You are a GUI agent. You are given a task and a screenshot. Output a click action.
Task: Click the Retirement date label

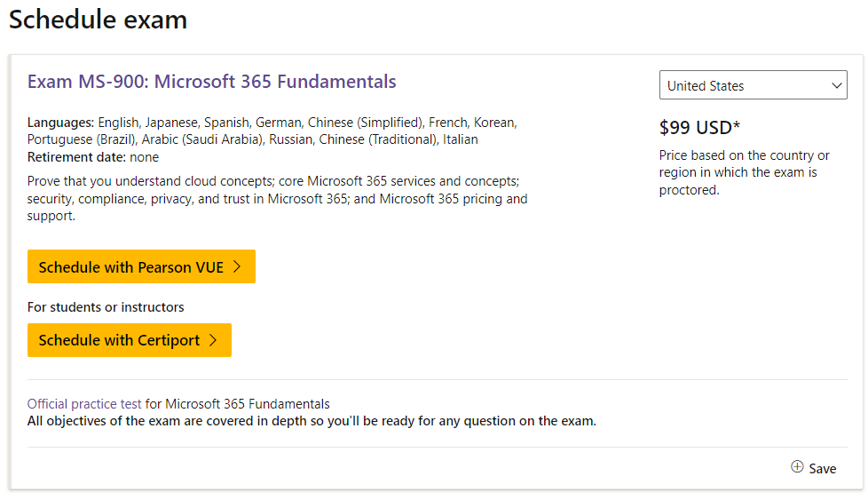pos(76,157)
